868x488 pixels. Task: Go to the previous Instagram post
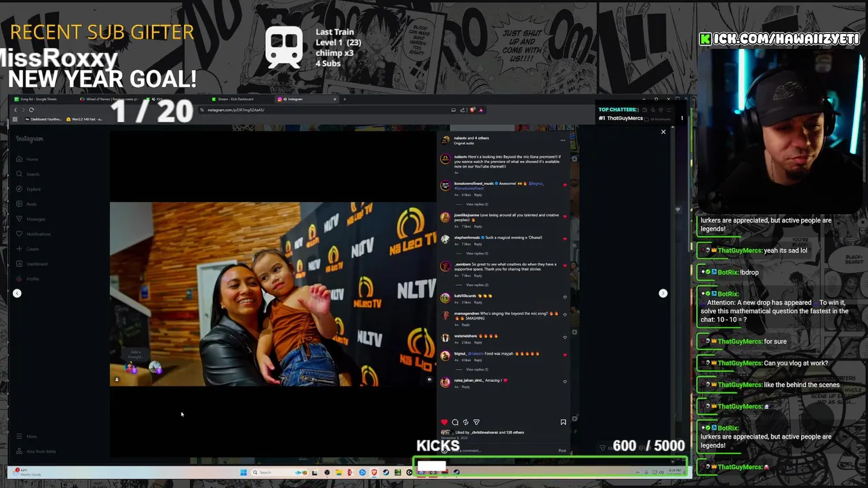click(x=17, y=293)
